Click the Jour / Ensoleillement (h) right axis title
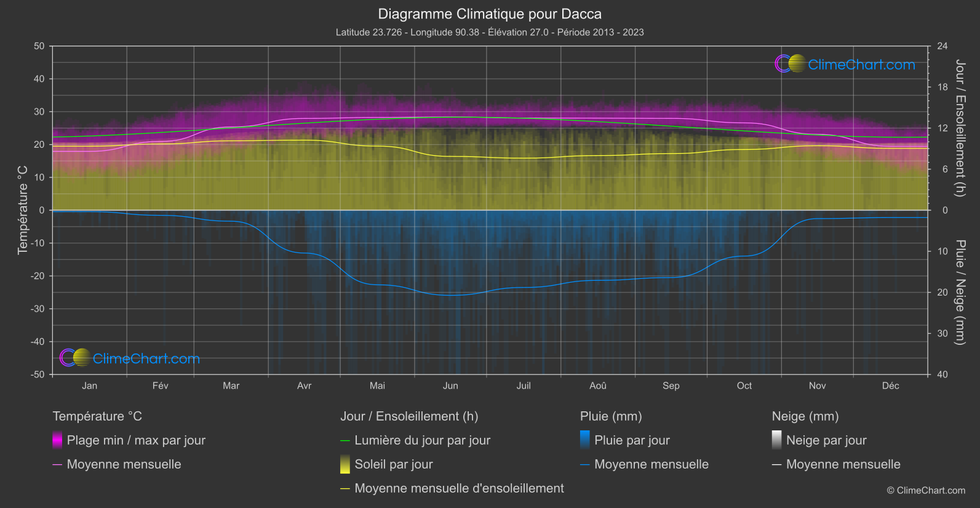980x508 pixels. (x=960, y=128)
